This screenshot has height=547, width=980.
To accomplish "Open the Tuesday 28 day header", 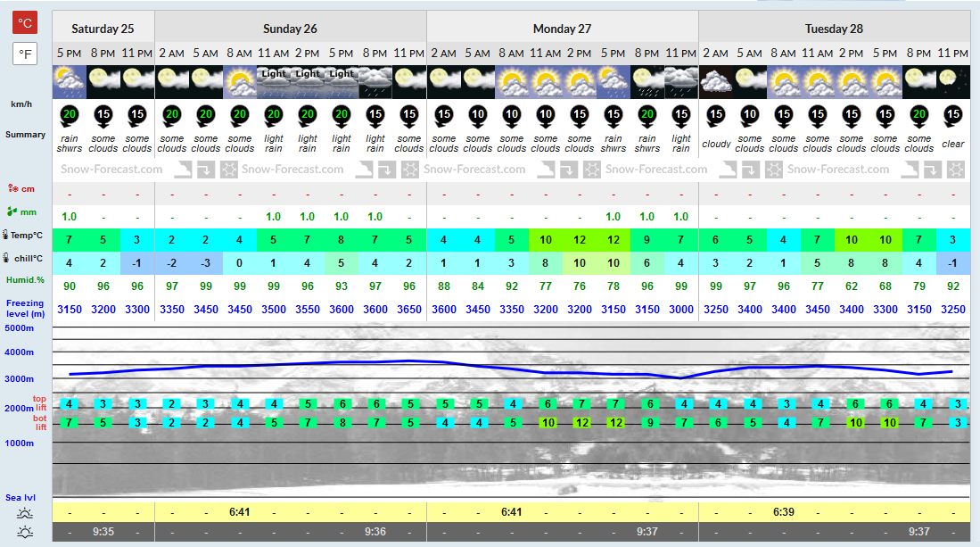I will pos(835,29).
